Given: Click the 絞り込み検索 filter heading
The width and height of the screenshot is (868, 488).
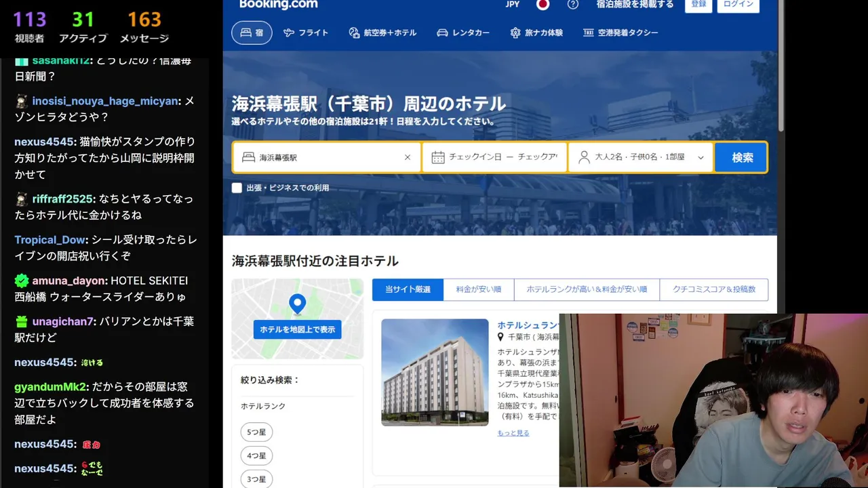Looking at the screenshot, I should (x=270, y=380).
